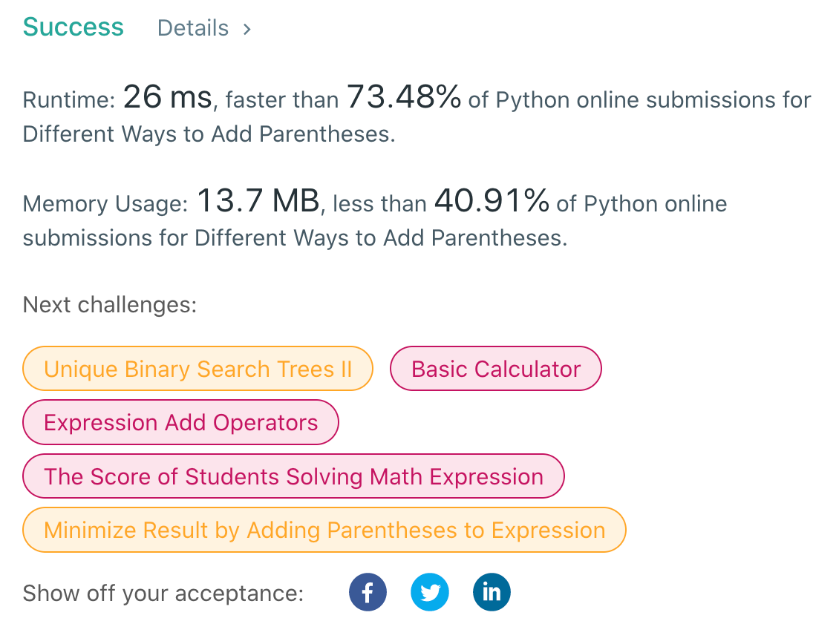Open Minimize Result by Adding Parentheses challenge
Screen dimensions: 839x644
324,530
